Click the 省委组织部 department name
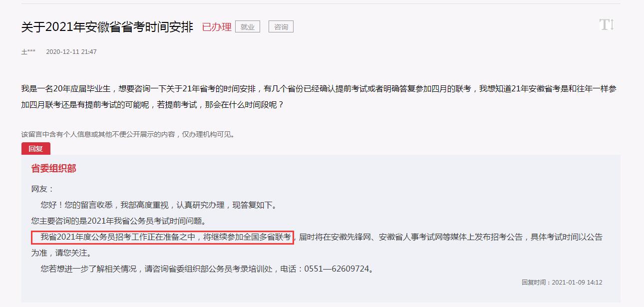This screenshot has height=307, width=644. coord(53,169)
